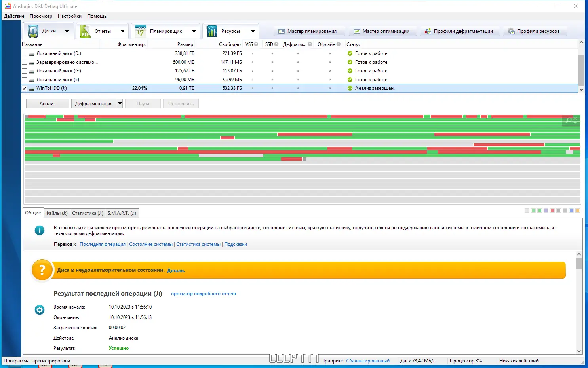The height and width of the screenshot is (368, 588).
Task: Open the Настройки menu
Action: point(69,16)
